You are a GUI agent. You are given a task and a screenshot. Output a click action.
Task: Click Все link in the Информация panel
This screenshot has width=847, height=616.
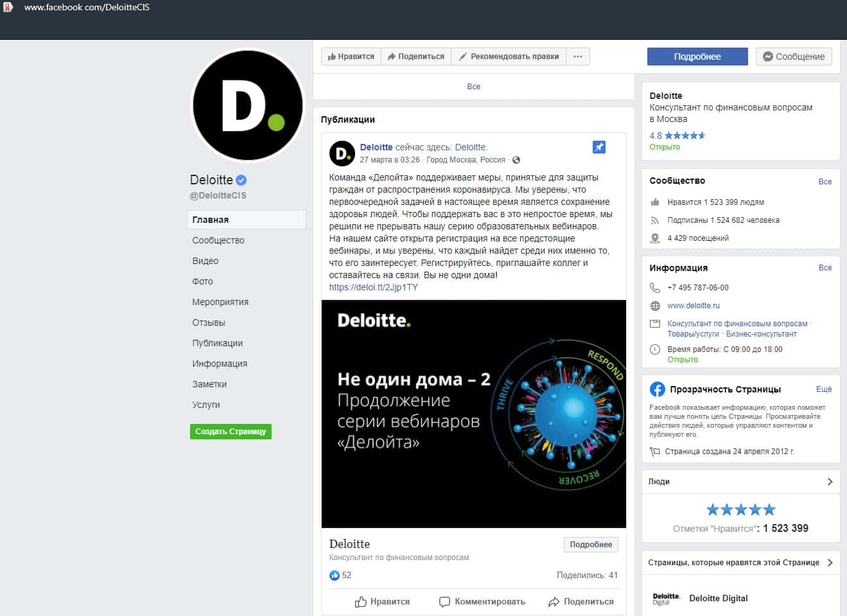[x=825, y=268]
